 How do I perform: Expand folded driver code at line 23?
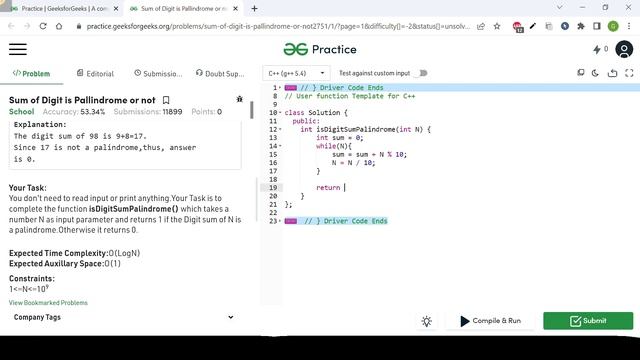[x=291, y=221]
